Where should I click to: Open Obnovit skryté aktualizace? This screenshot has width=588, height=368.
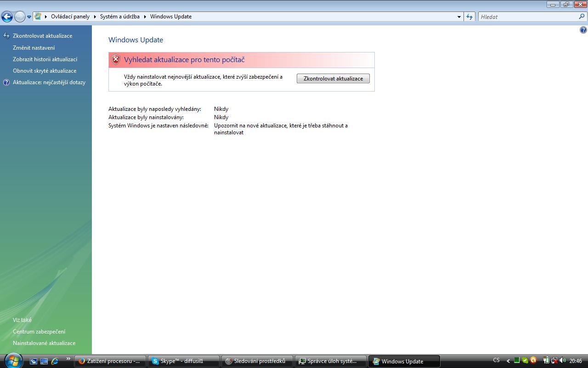[45, 71]
